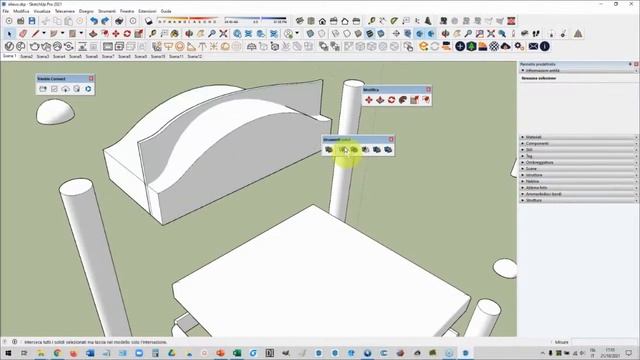Expand the Ombreggiatura panel

[579, 162]
